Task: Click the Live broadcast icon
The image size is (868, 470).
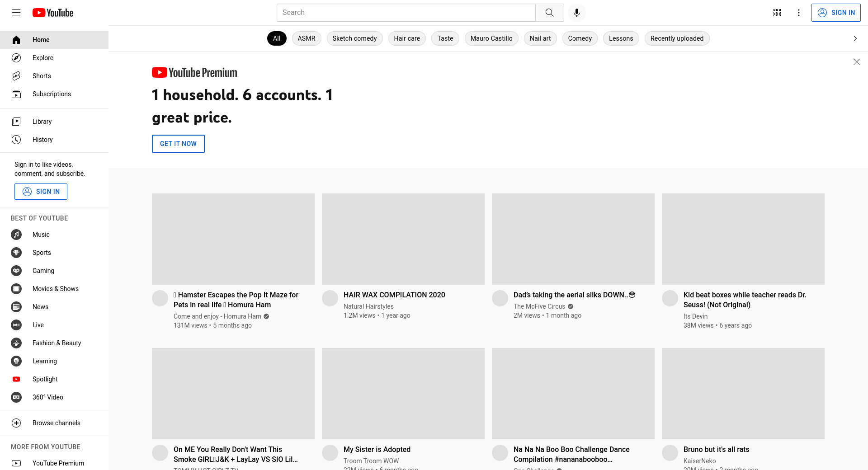Action: [x=16, y=325]
